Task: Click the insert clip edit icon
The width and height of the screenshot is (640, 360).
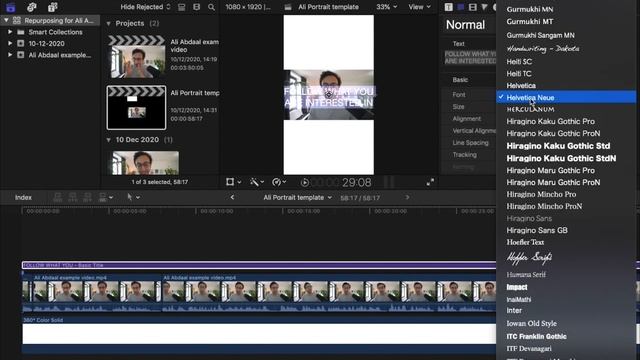Action: tap(73, 198)
